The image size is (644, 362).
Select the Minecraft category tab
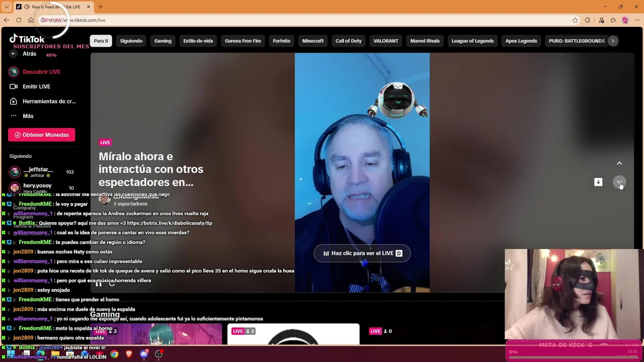(312, 41)
